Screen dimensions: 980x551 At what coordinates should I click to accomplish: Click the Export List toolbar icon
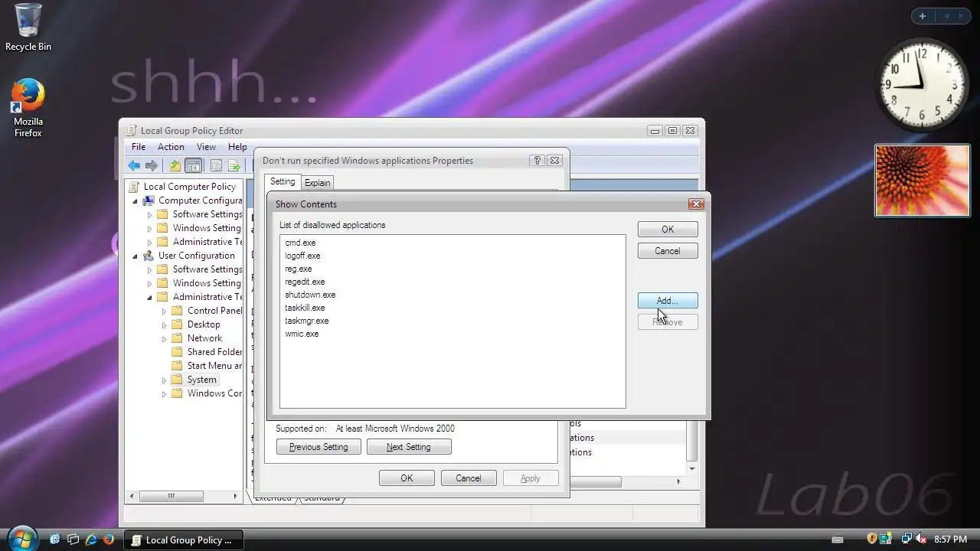234,166
